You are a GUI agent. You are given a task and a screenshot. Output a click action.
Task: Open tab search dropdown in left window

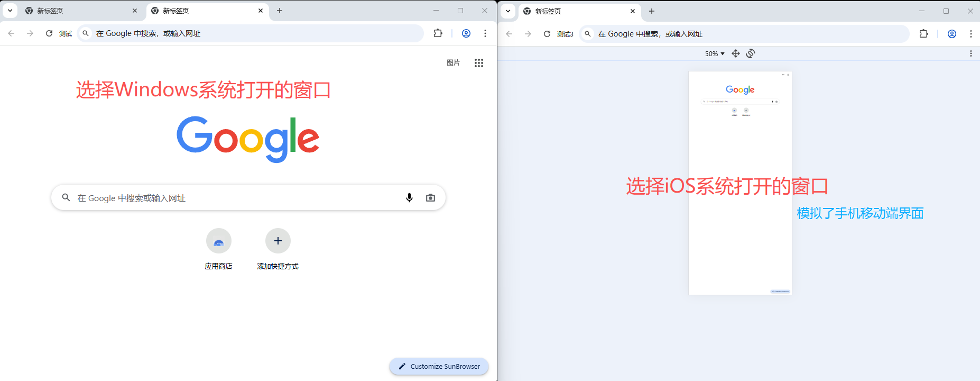(10, 11)
